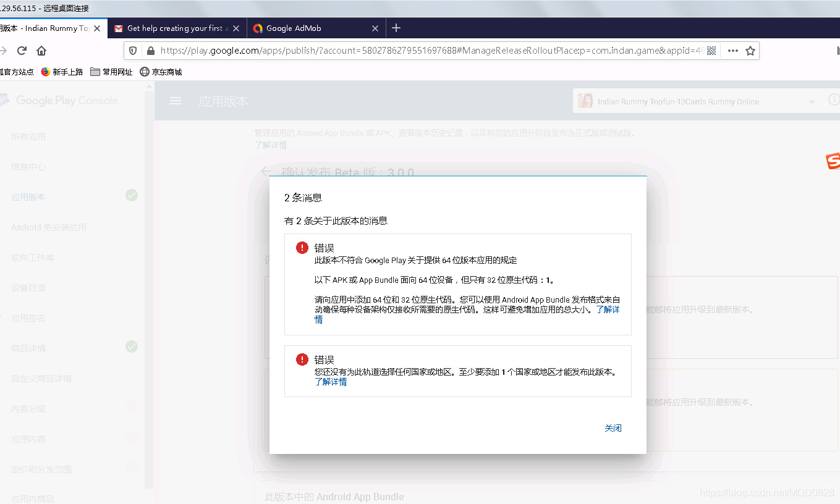Open 应用内容 in the sidebar
The height and width of the screenshot is (504, 840).
pyautogui.click(x=28, y=439)
